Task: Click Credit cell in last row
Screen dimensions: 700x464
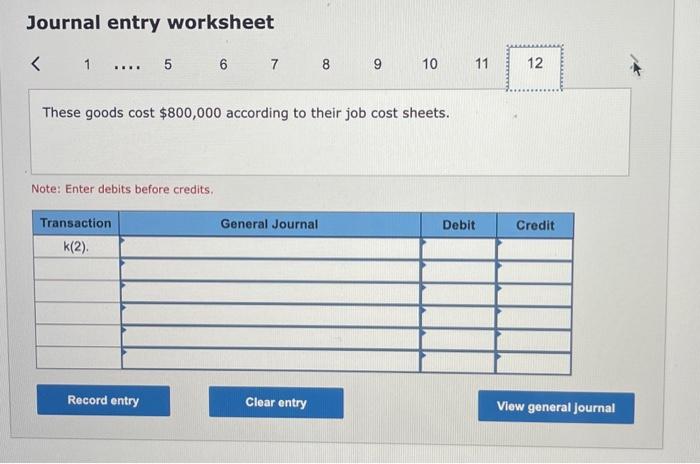Action: (533, 363)
